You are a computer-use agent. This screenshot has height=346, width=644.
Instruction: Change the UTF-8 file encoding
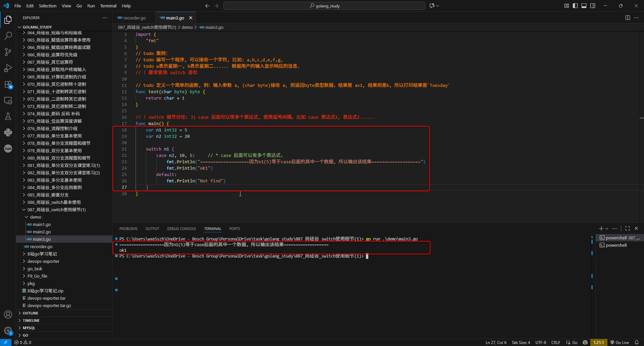(x=541, y=342)
